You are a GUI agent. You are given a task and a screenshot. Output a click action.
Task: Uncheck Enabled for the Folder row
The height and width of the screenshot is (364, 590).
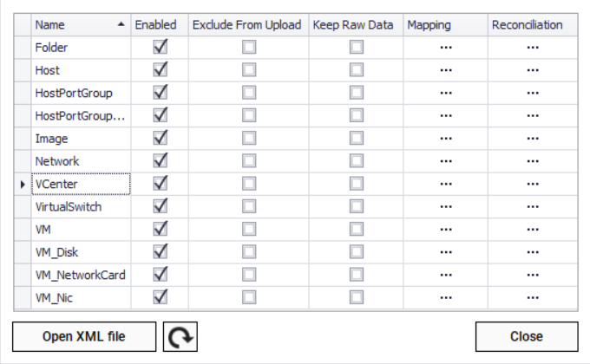160,48
